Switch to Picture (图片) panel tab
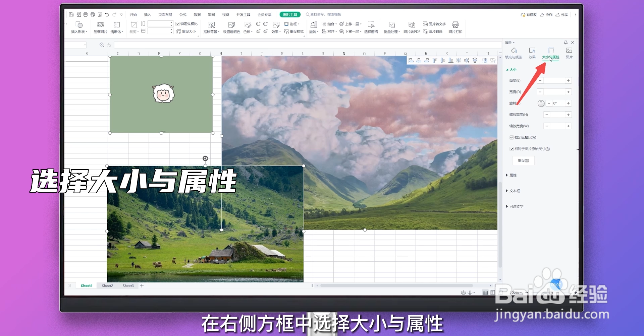This screenshot has height=336, width=644. [569, 53]
